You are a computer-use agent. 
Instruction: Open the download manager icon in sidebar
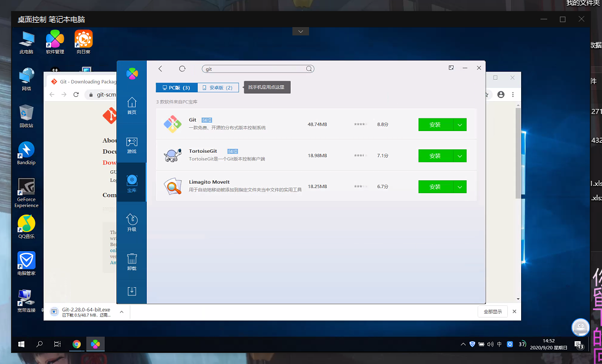point(132,291)
